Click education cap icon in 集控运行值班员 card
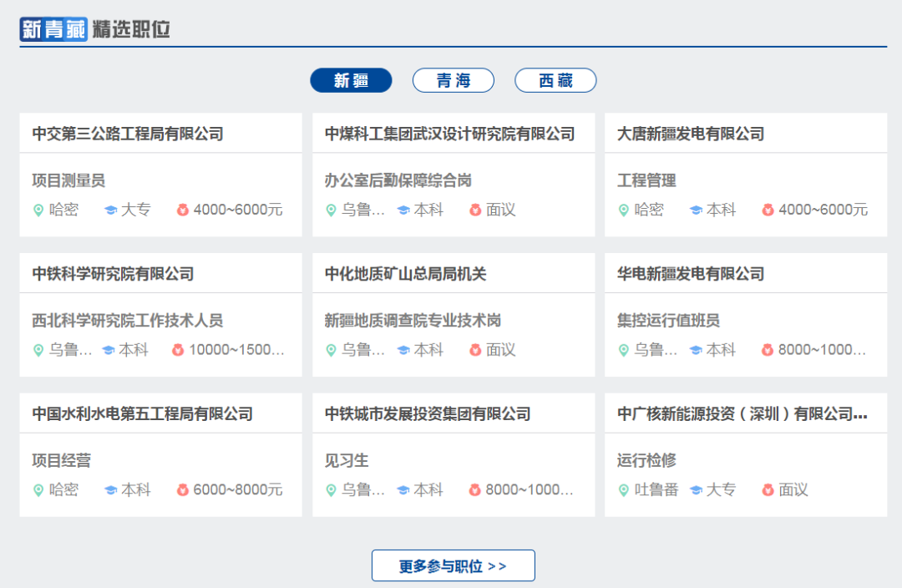902x588 pixels. point(696,350)
